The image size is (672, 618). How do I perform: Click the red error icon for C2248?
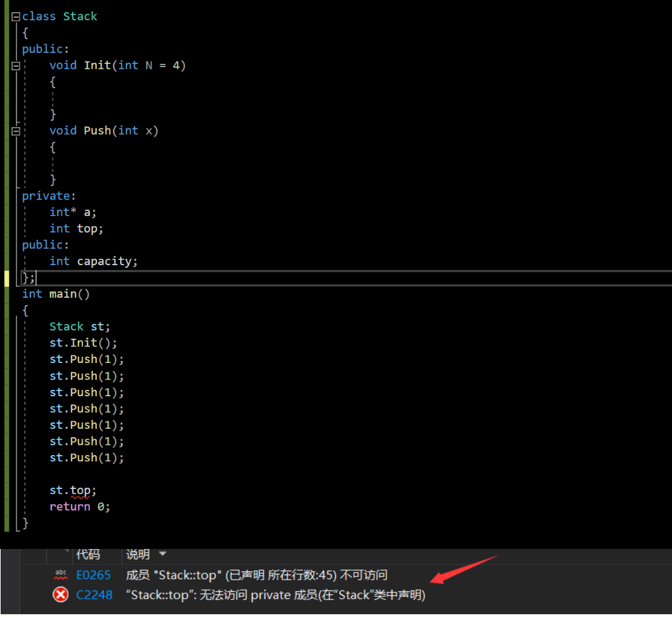(x=61, y=595)
